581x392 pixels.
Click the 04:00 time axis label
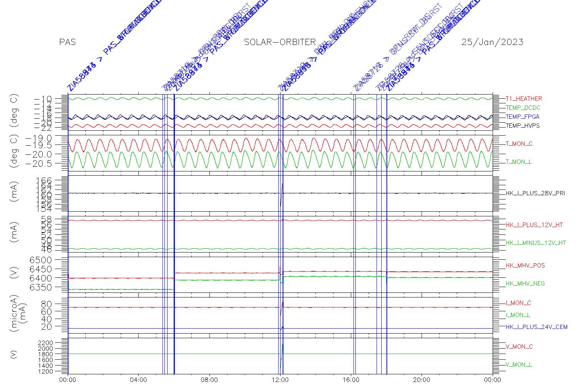tap(138, 380)
